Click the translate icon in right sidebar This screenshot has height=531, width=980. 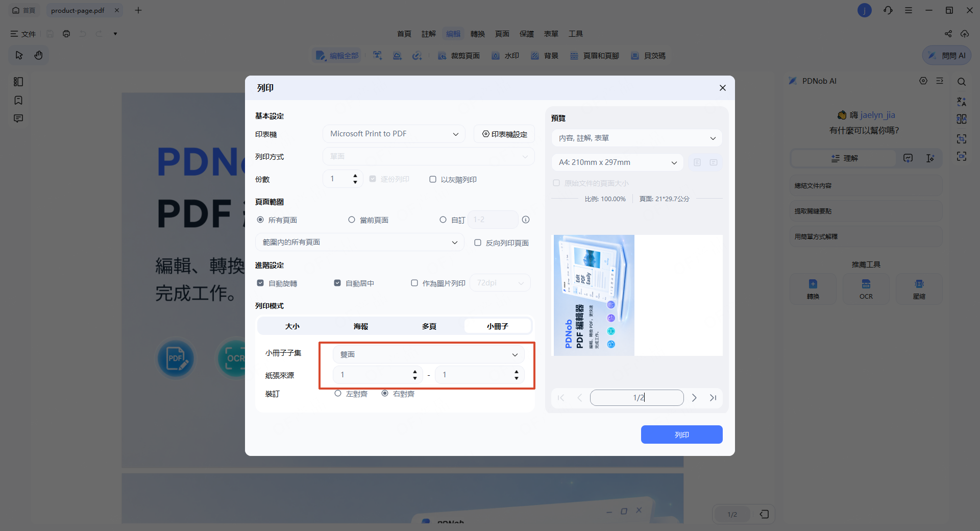coord(962,101)
